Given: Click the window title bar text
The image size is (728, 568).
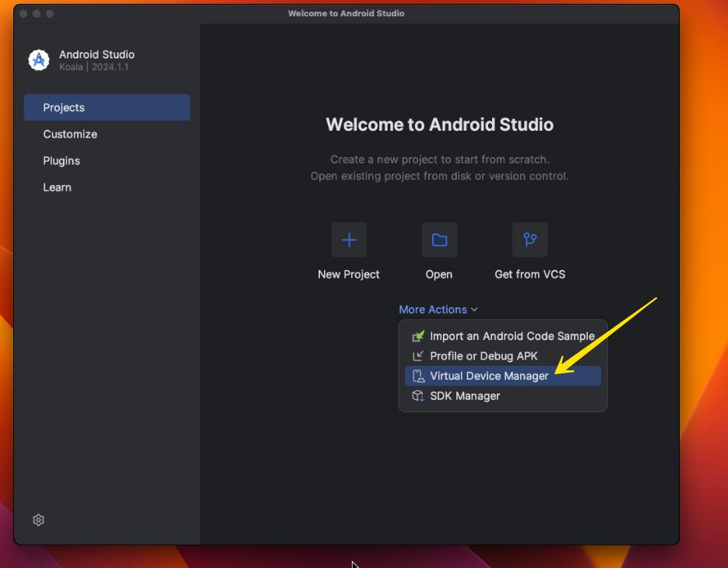Looking at the screenshot, I should [x=346, y=13].
